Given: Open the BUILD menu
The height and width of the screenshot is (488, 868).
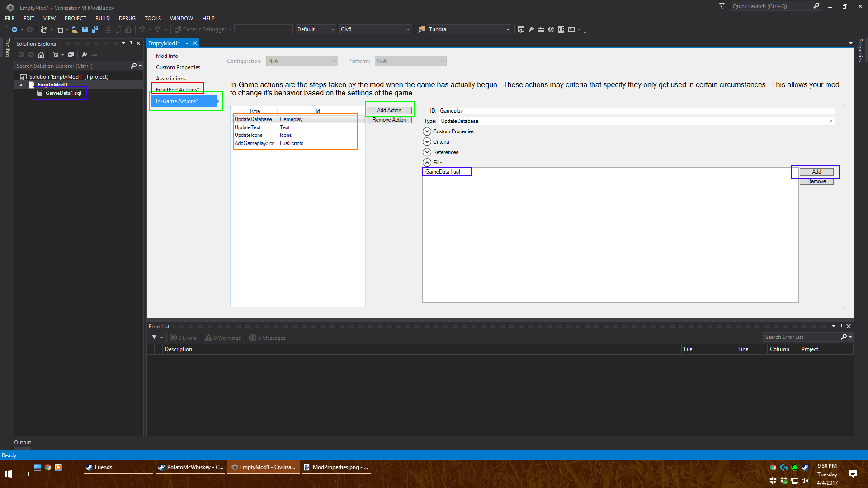Looking at the screenshot, I should pos(102,19).
